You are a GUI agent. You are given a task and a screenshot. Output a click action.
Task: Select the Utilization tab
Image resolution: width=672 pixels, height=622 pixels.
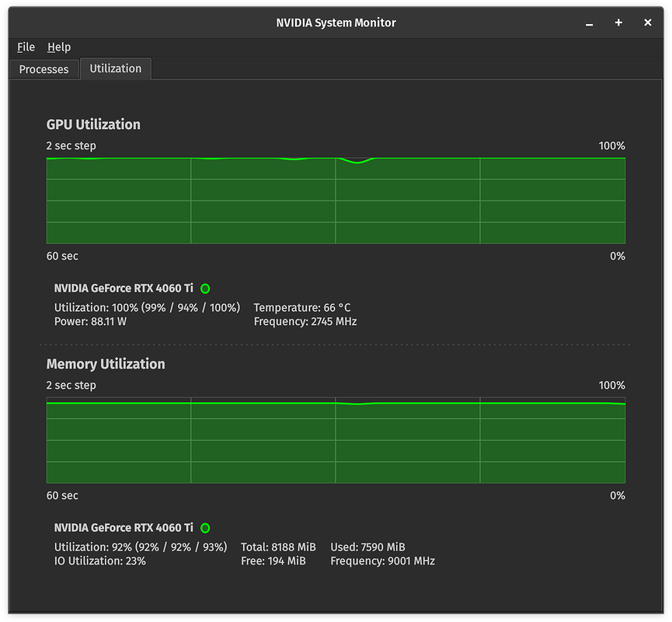(x=115, y=68)
